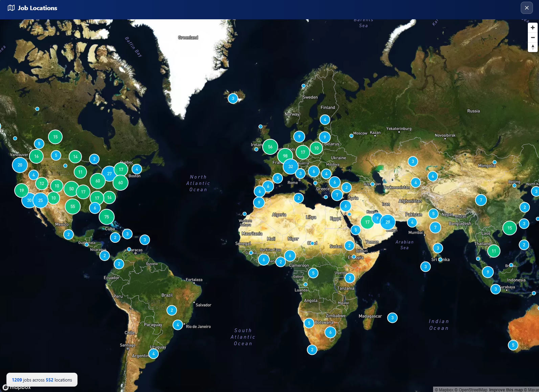Select the 50-job cluster marker
The image size is (539, 392).
(71, 189)
